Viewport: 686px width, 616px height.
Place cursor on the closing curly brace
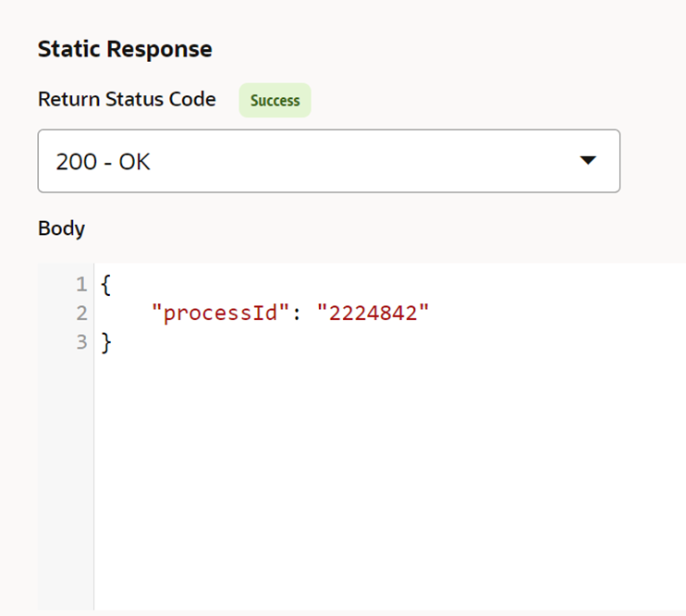pos(105,342)
